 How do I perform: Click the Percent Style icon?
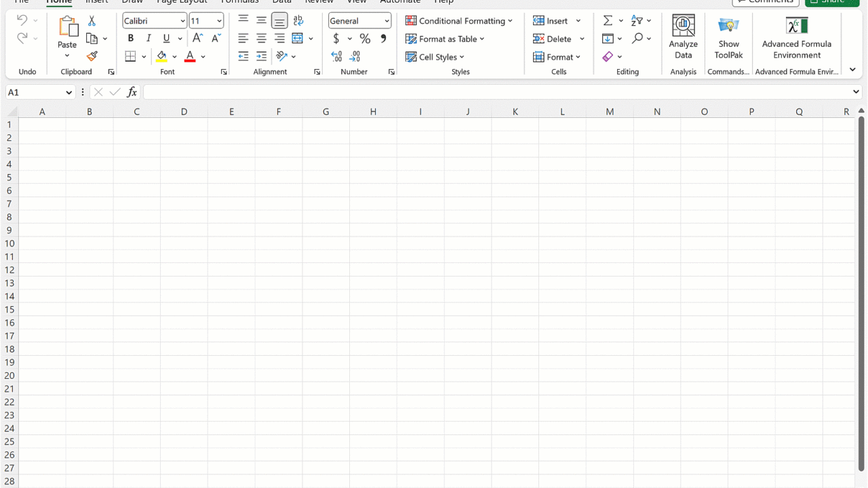pos(365,39)
